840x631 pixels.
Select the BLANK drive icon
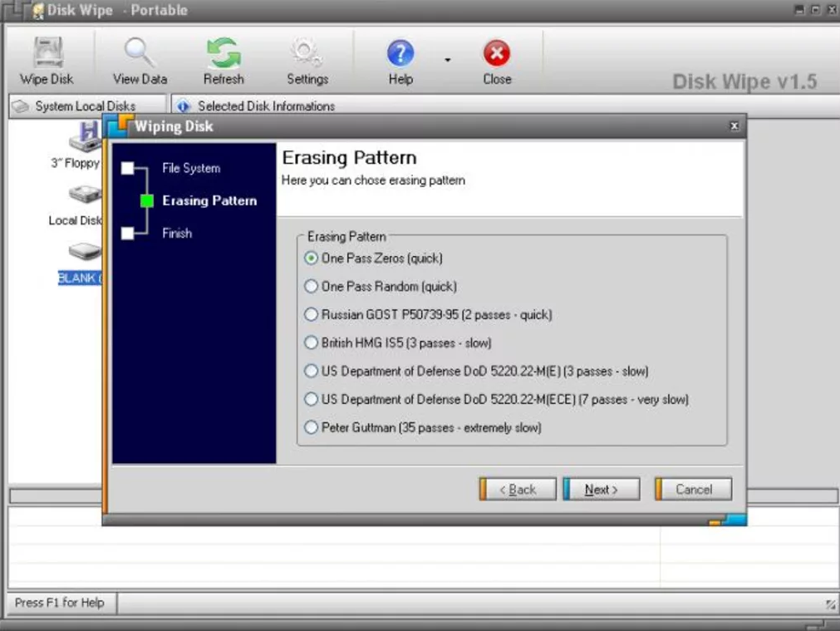click(x=86, y=251)
